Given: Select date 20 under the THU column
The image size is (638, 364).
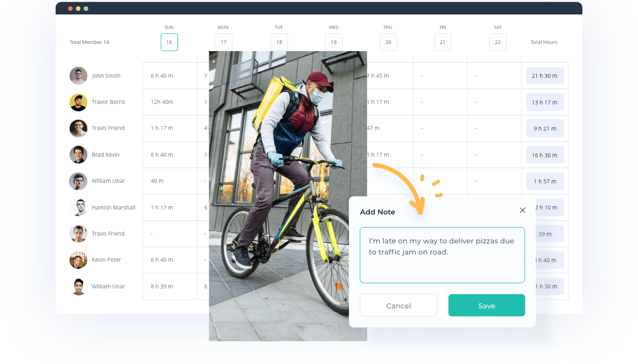Looking at the screenshot, I should [x=388, y=42].
